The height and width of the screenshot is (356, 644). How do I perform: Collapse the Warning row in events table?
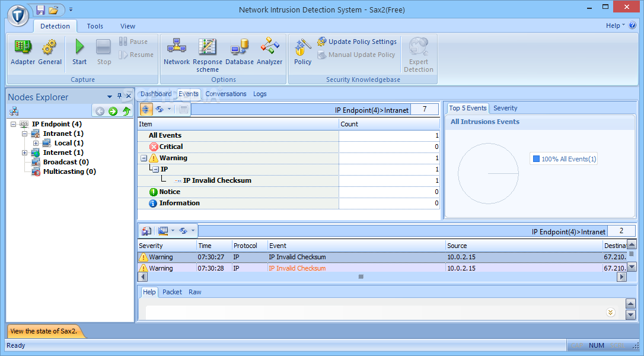[x=144, y=158]
